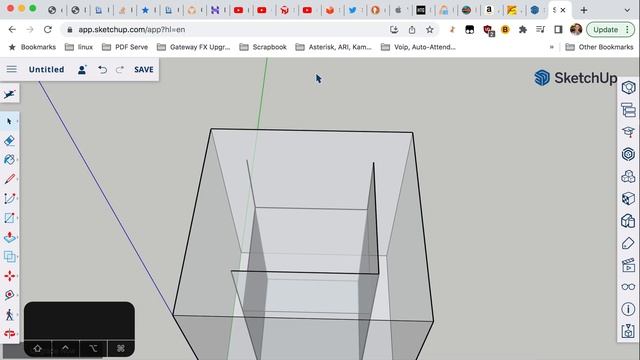Open the Display glasses panel
The height and width of the screenshot is (360, 640).
point(629,287)
